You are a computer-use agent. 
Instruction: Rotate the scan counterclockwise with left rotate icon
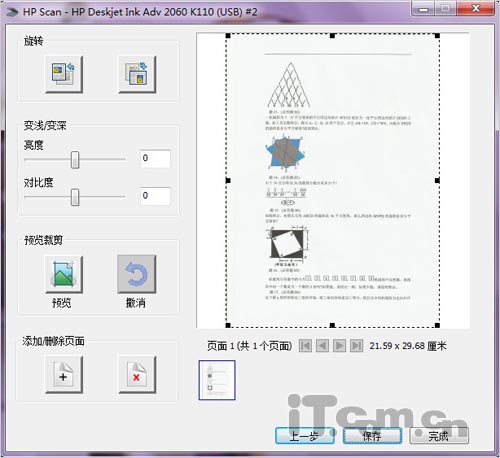pyautogui.click(x=64, y=74)
